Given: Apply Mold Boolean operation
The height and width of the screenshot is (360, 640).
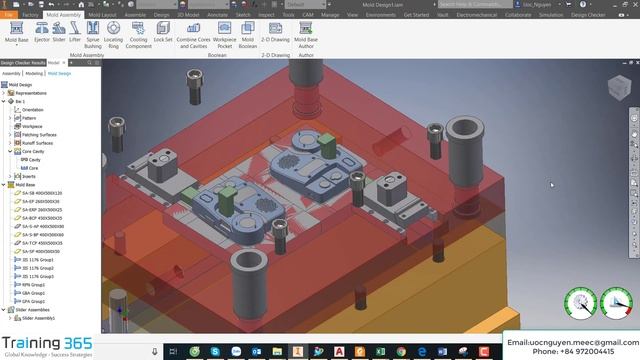Looking at the screenshot, I should pyautogui.click(x=248, y=35).
